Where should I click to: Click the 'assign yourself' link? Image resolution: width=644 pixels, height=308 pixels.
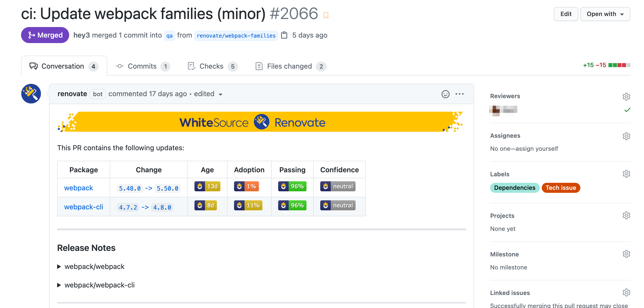[x=536, y=149]
